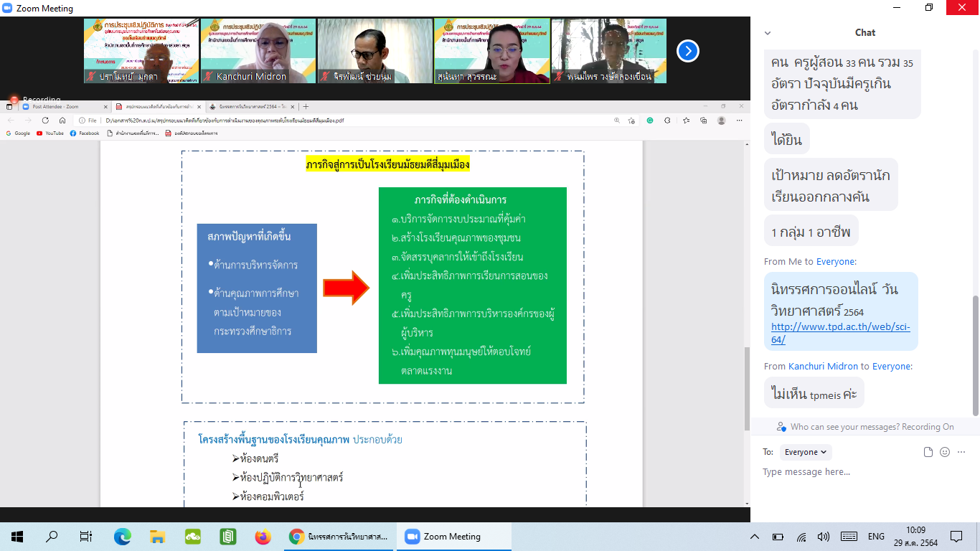Click 'Who can see your messages?' notice
The width and height of the screenshot is (980, 551).
click(872, 427)
